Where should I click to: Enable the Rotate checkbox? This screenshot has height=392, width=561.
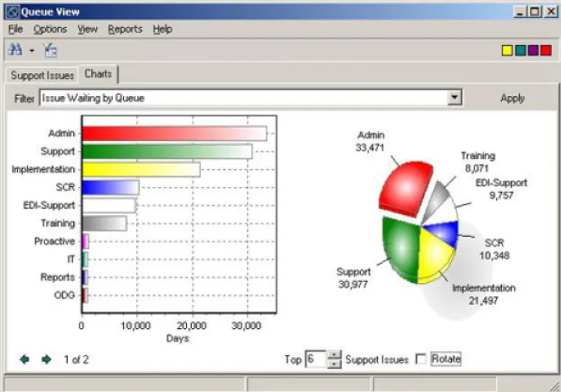[422, 359]
